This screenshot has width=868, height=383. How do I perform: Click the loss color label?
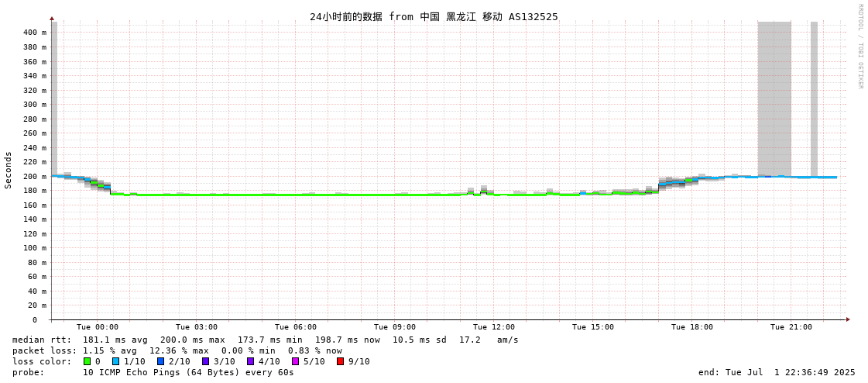coord(42,361)
